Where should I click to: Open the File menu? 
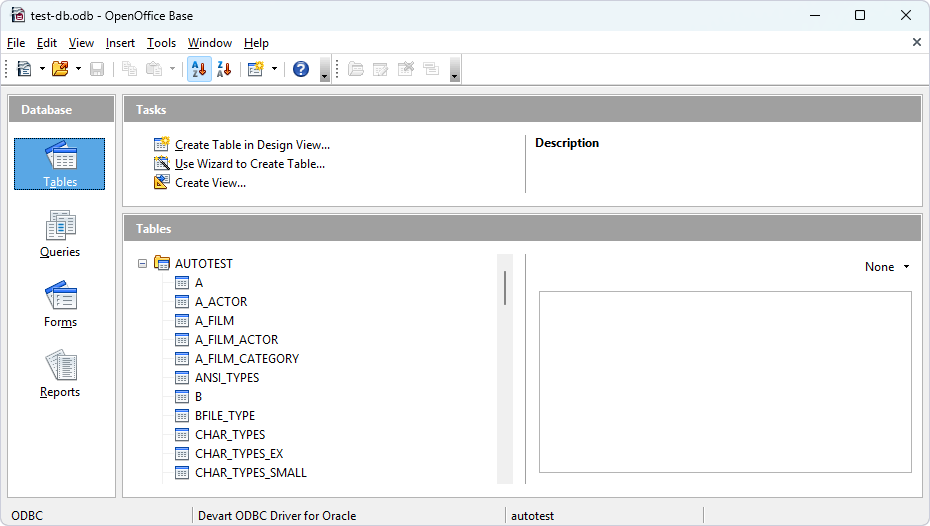coord(16,43)
